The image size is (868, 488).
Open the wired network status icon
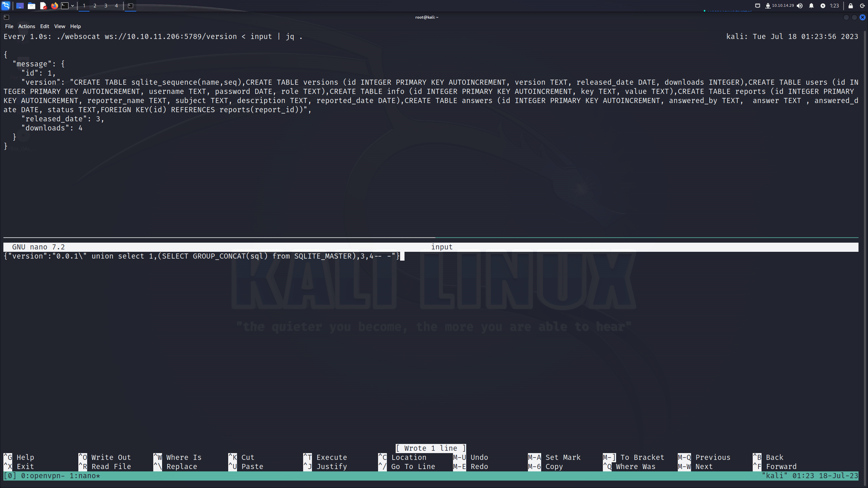(x=757, y=5)
